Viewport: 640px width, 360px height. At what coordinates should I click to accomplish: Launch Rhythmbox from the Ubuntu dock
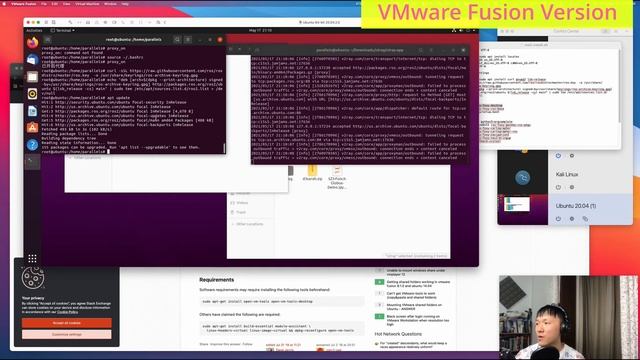tap(33, 94)
